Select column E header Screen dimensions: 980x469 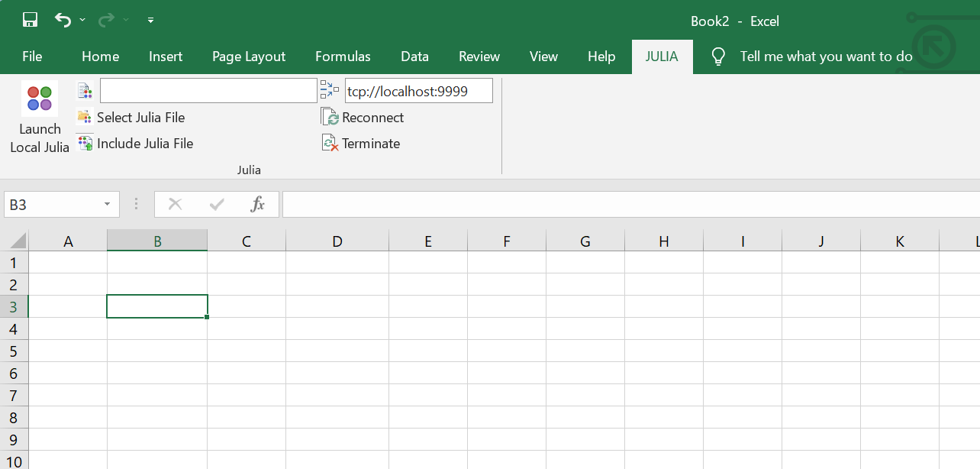[x=428, y=241]
